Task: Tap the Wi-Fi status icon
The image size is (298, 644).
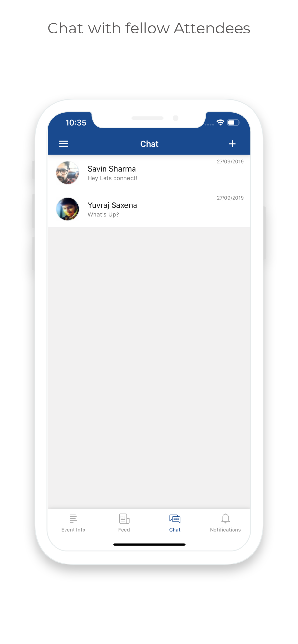Action: pos(220,122)
